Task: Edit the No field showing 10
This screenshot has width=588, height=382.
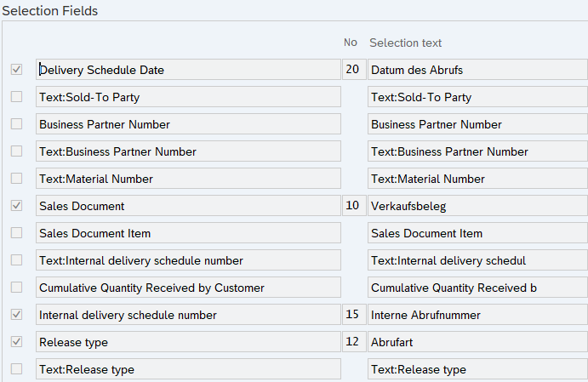Action: pyautogui.click(x=352, y=206)
